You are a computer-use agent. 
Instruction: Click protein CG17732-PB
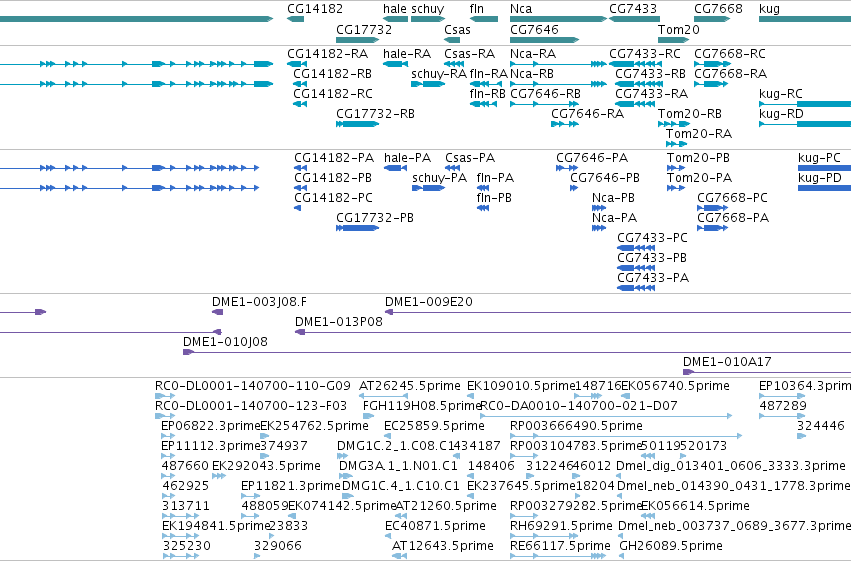point(374,218)
